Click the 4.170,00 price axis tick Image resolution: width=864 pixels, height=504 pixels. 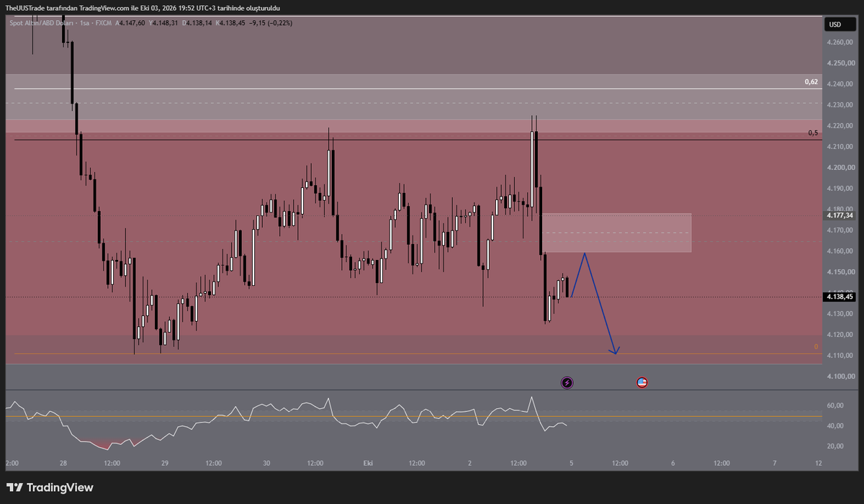point(840,230)
